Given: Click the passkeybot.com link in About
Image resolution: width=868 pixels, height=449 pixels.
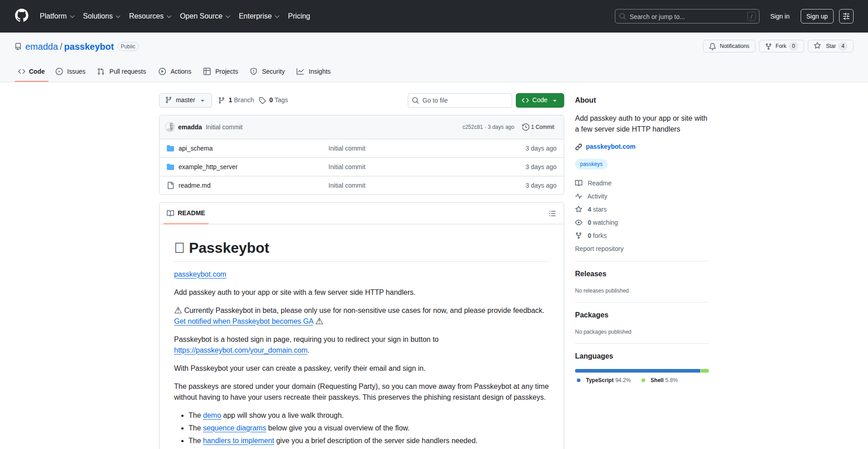Looking at the screenshot, I should click(x=610, y=146).
